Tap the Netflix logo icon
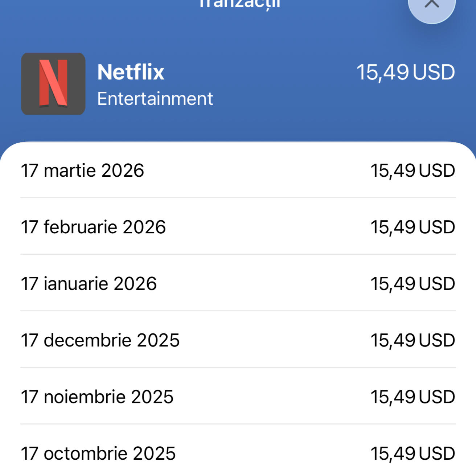 (53, 84)
